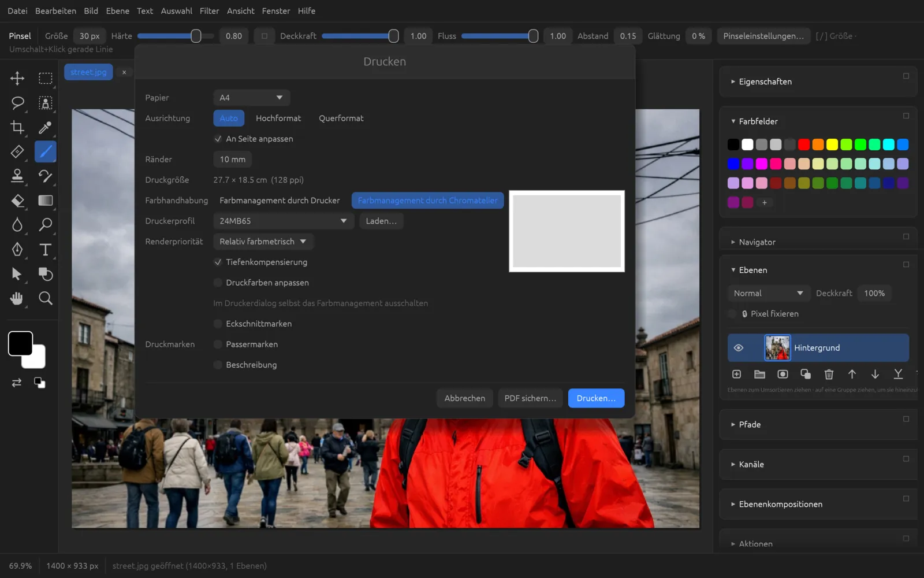Screen dimensions: 924x578
Task: Open the Papier A4 dropdown
Action: [251, 98]
